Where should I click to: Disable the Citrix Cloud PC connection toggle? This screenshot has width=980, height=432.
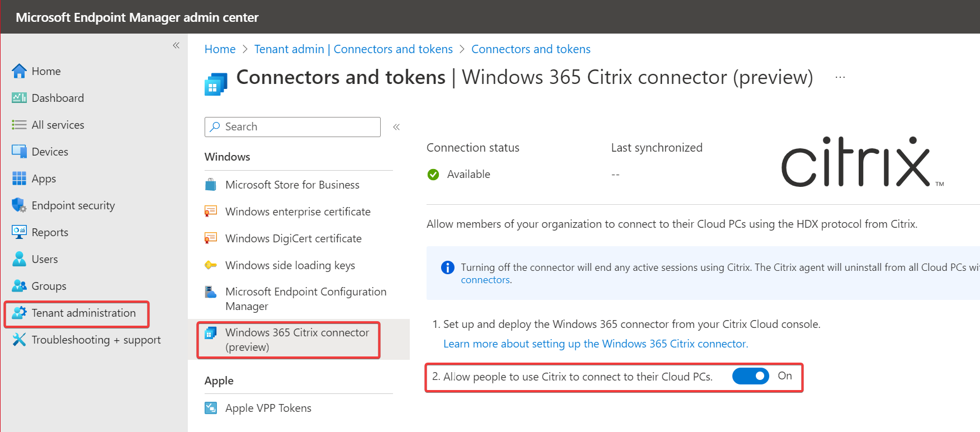[x=750, y=376]
